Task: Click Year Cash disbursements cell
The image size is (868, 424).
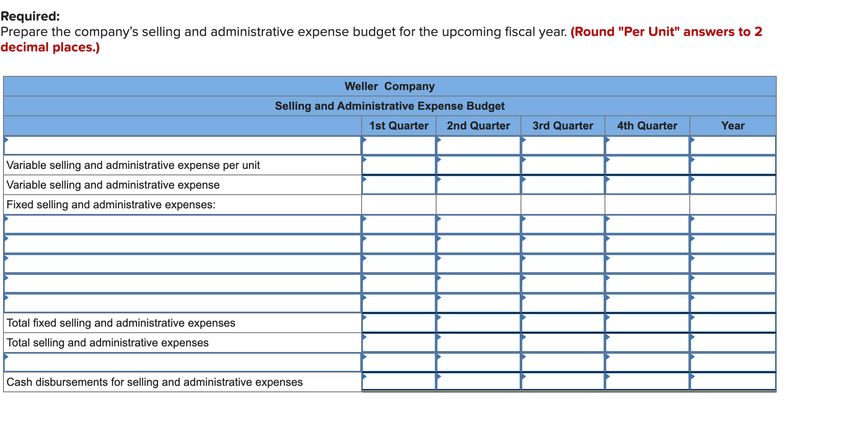Action: point(733,382)
